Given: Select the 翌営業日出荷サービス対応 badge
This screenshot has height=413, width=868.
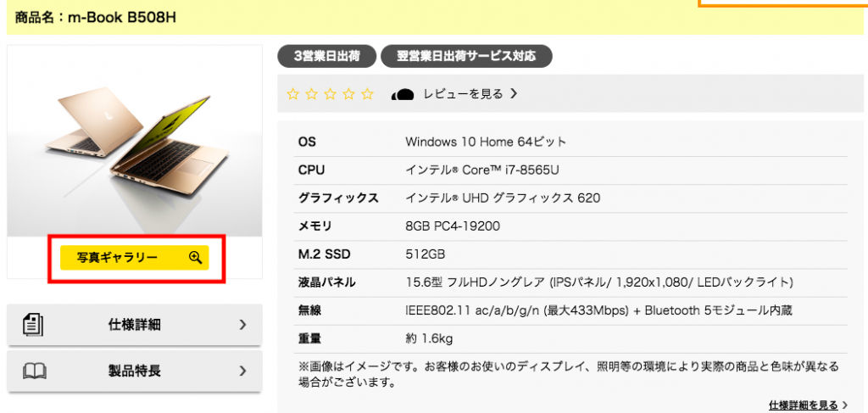Looking at the screenshot, I should click(x=466, y=56).
